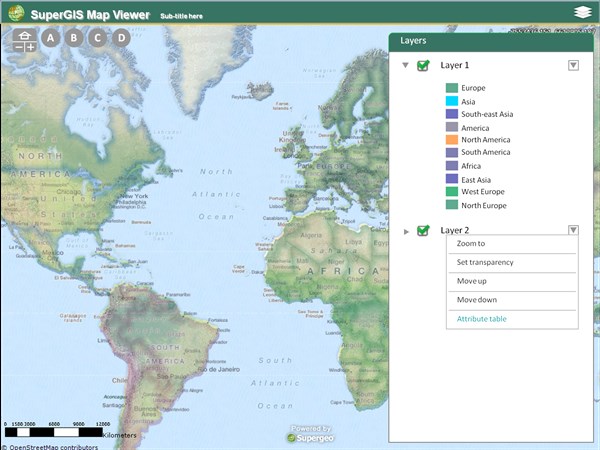Image resolution: width=600 pixels, height=450 pixels.
Task: Click the orange North America legend swatch
Action: [x=452, y=140]
